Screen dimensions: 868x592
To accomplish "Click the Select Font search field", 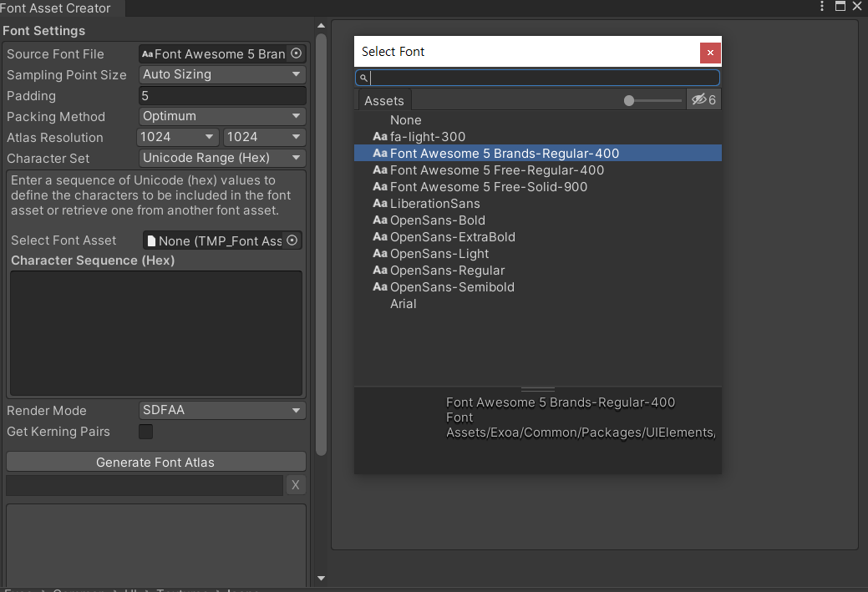I will (x=537, y=78).
